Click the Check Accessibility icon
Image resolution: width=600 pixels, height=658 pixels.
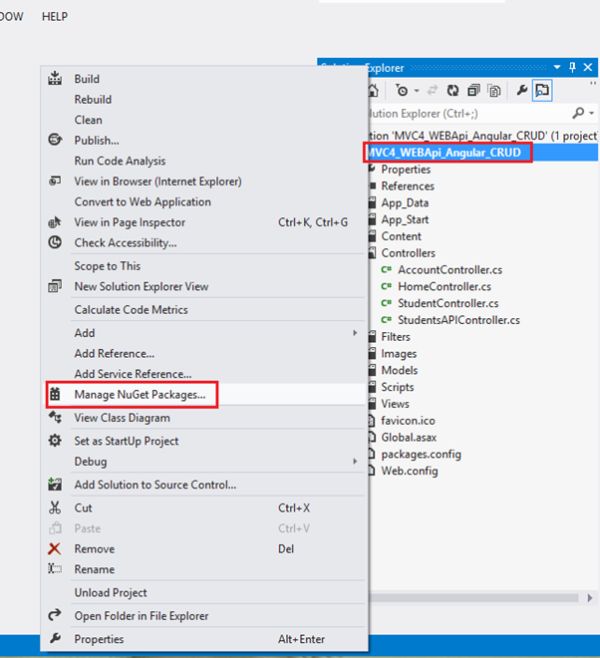[x=55, y=242]
